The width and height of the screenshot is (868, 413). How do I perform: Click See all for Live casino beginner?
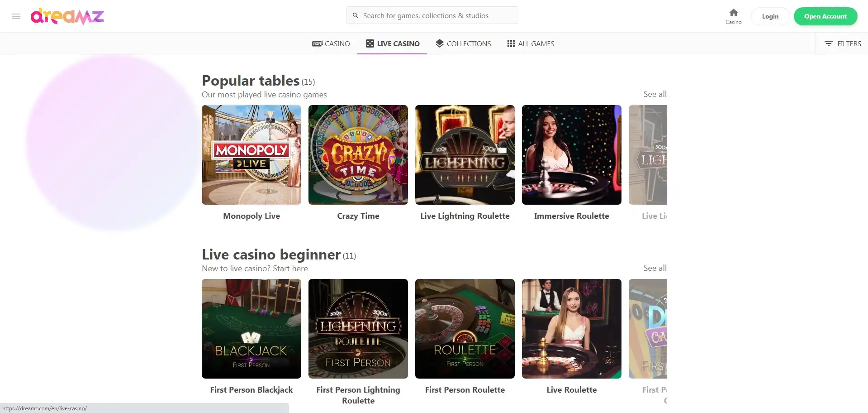[655, 268]
